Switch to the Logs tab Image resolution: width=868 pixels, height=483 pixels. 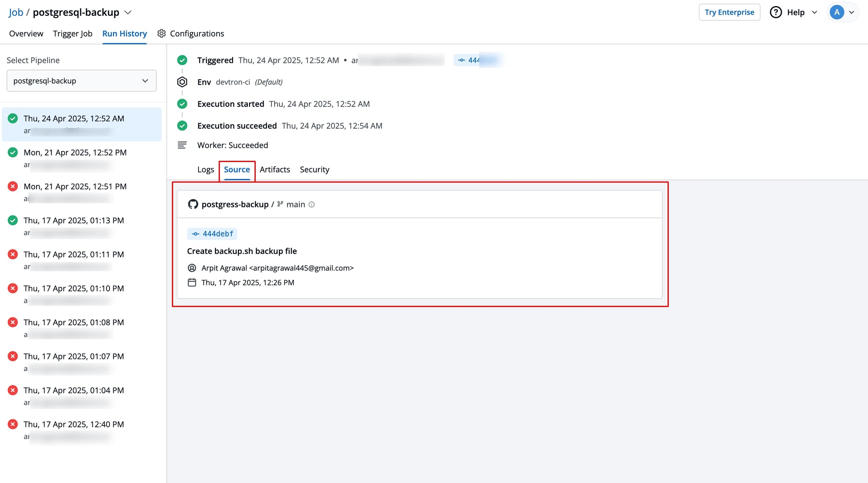(x=205, y=169)
